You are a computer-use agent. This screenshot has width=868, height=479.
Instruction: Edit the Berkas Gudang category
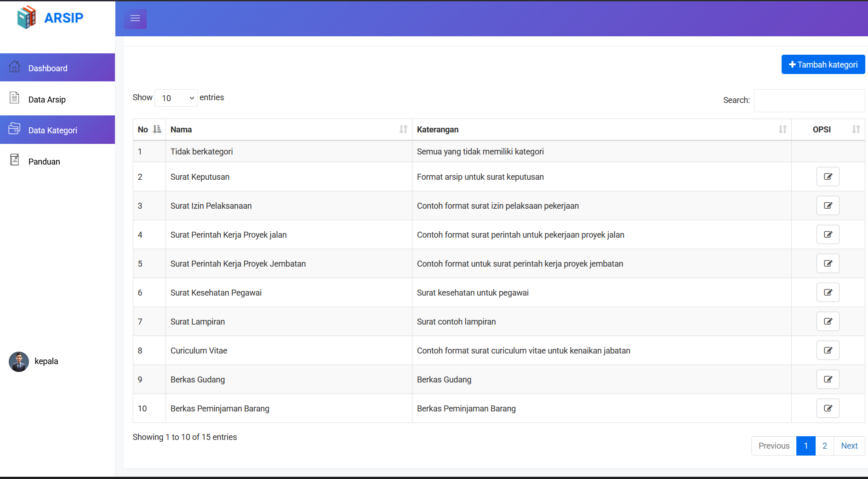pos(828,379)
